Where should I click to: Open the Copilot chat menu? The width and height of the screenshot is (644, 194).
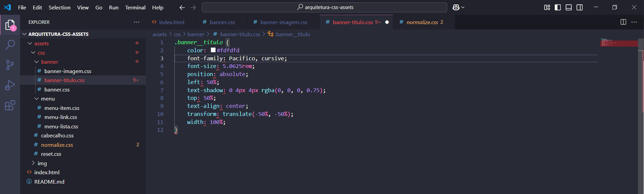click(458, 7)
